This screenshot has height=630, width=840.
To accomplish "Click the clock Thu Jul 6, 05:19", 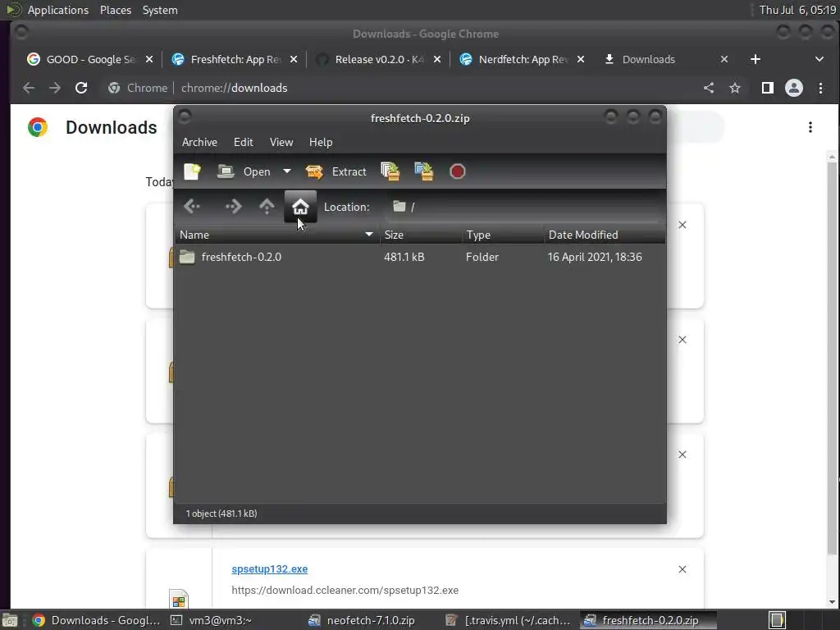I will tap(797, 10).
